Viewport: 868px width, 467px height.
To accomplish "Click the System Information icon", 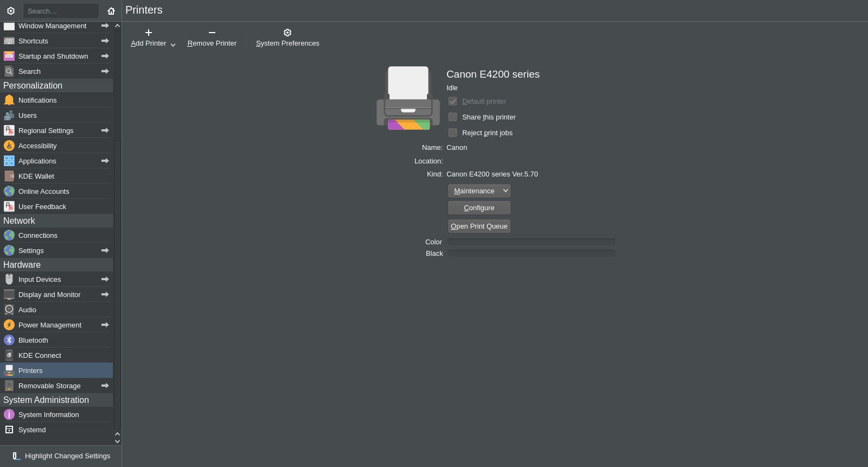I will 9,414.
